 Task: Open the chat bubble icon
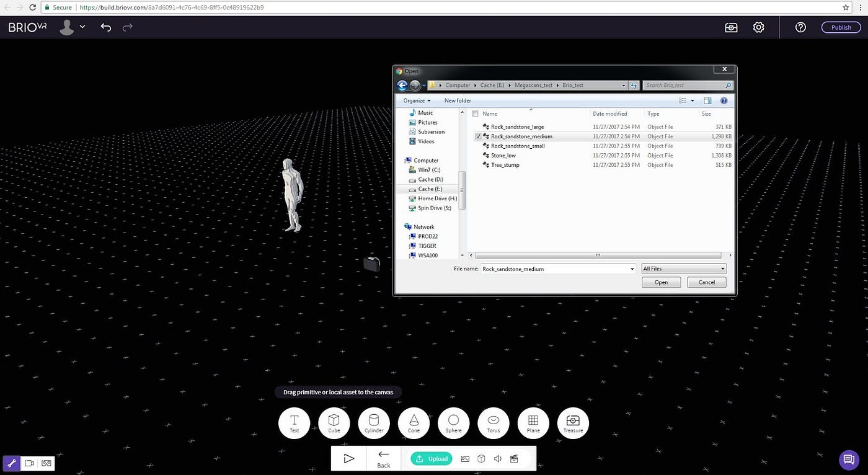click(x=848, y=459)
